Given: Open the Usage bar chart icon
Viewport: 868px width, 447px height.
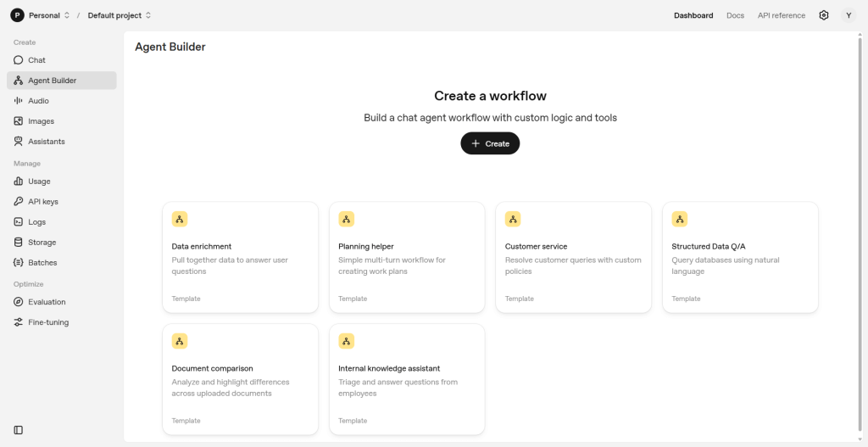Looking at the screenshot, I should pyautogui.click(x=19, y=182).
